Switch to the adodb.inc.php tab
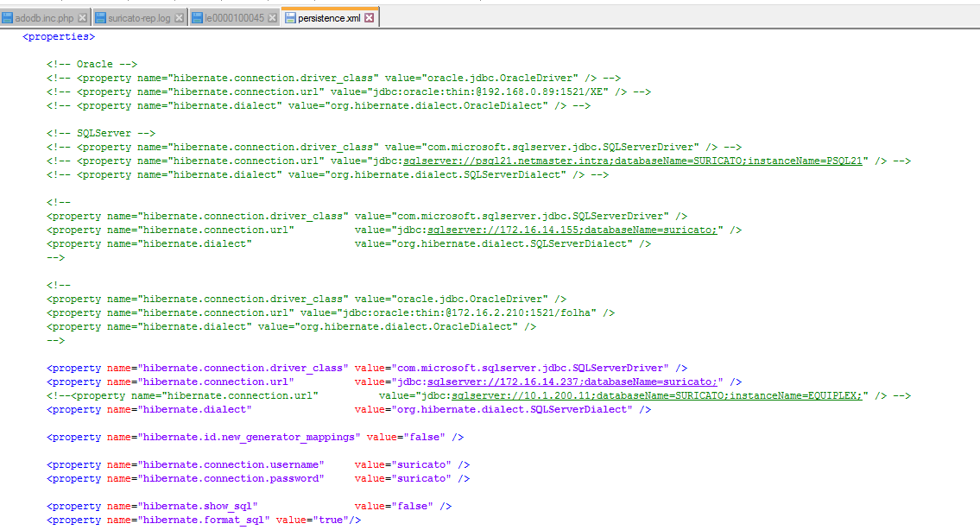This screenshot has width=980, height=530. point(45,18)
